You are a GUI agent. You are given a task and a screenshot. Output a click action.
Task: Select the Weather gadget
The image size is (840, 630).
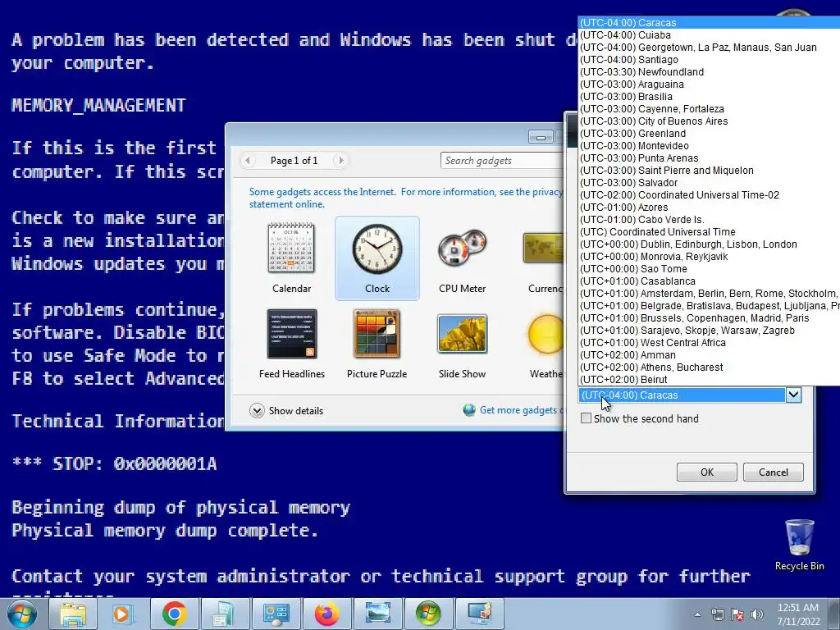tap(545, 344)
